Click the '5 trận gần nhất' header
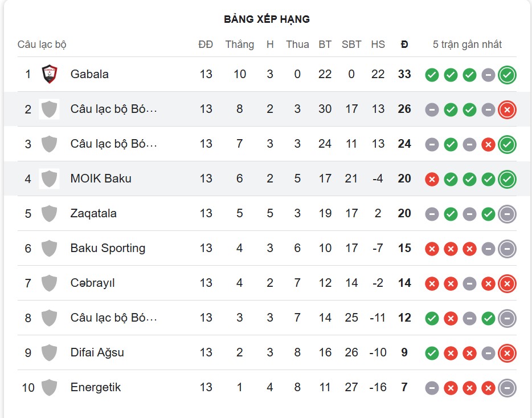Viewport: 532px width, 418px height. [467, 44]
